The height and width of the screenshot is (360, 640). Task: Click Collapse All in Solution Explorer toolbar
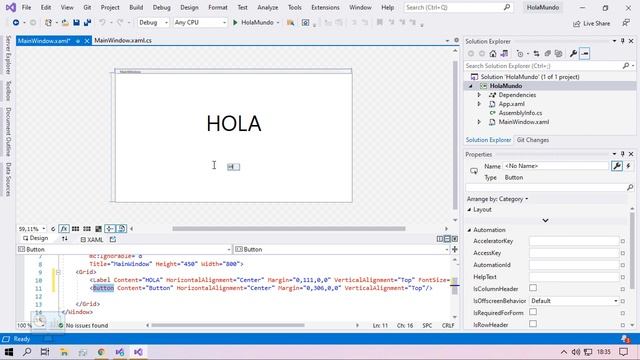[547, 53]
